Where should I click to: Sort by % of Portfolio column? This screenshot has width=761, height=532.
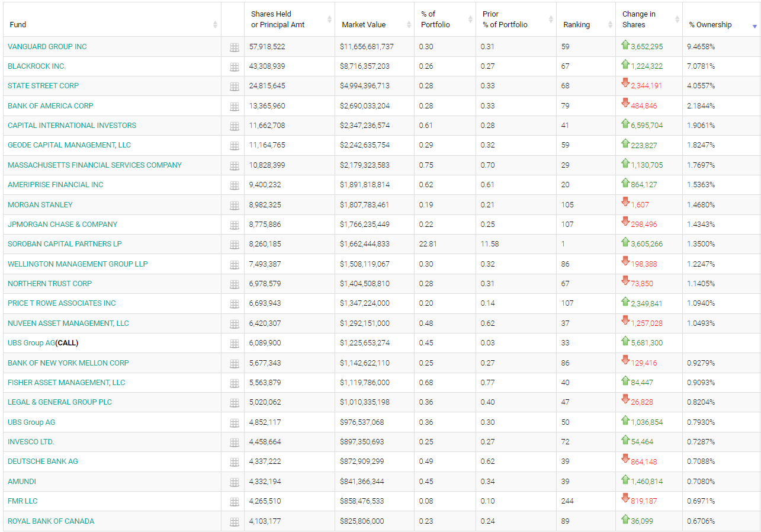(x=471, y=20)
